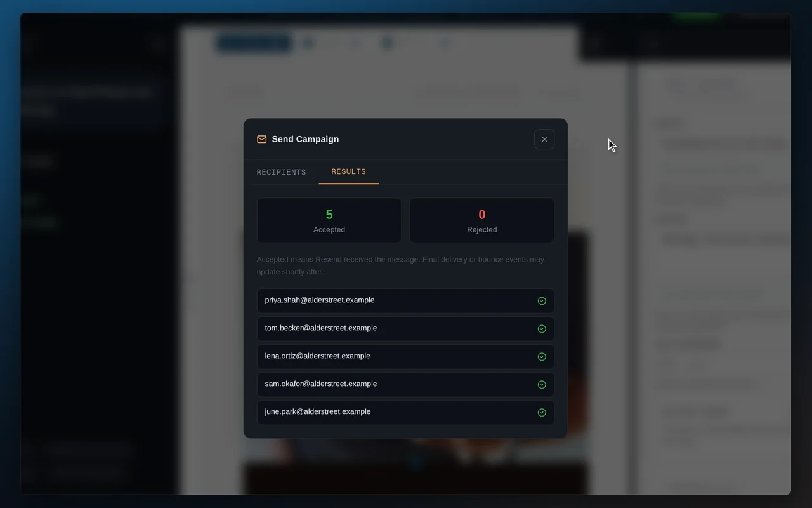
Task: Click the success checkmark for priya.shah
Action: click(x=542, y=301)
